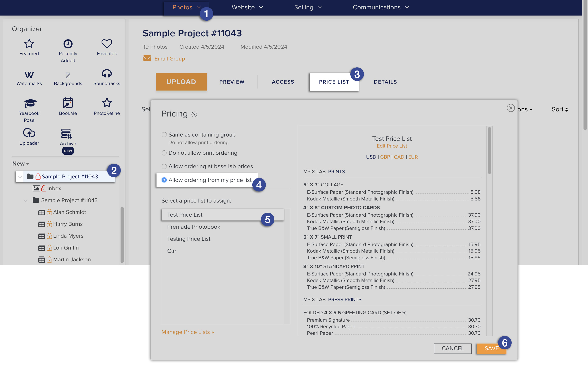Switch to the Access tab
This screenshot has height=366, width=588.
point(283,82)
